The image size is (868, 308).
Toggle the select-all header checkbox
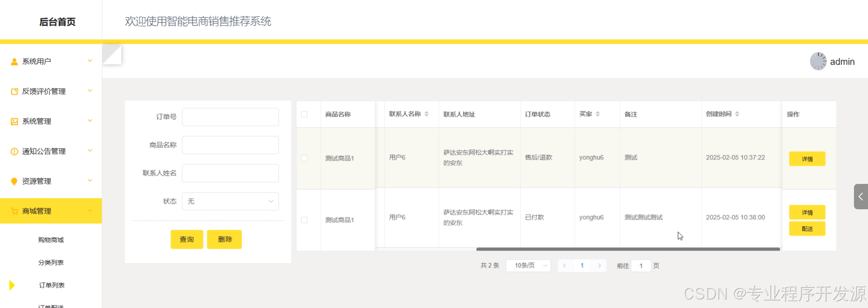[x=304, y=114]
